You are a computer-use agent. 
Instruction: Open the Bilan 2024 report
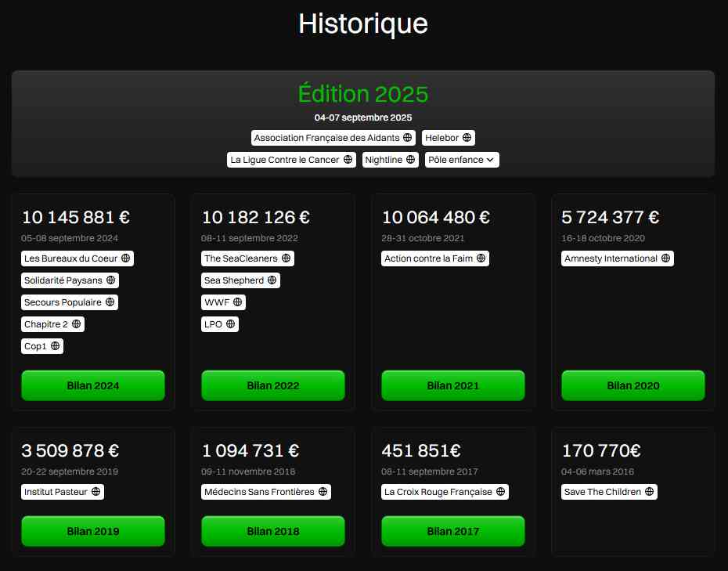(x=93, y=385)
